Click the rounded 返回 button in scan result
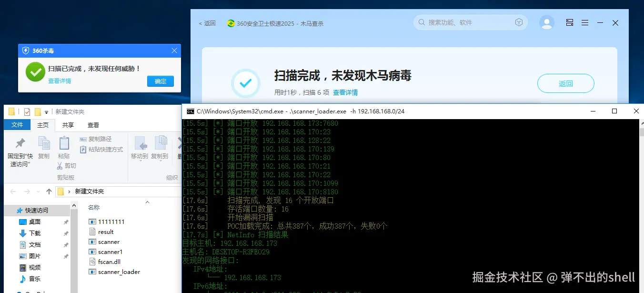The image size is (644, 293). 565,83
